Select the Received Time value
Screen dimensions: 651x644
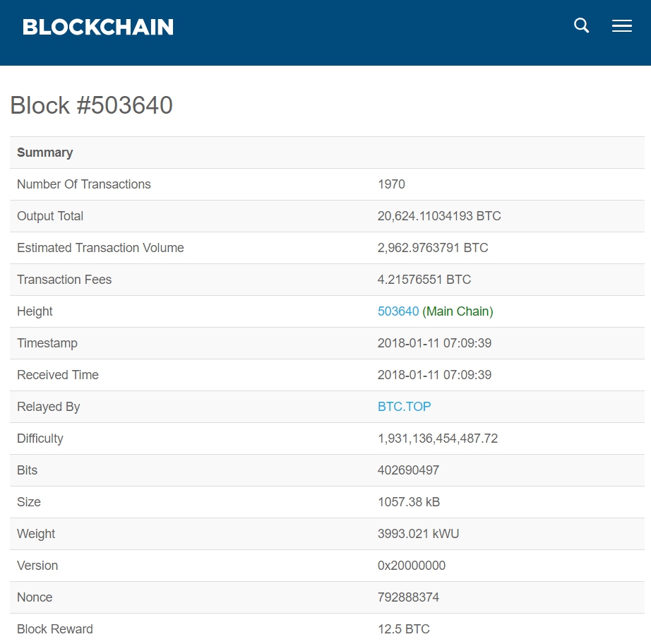(434, 375)
